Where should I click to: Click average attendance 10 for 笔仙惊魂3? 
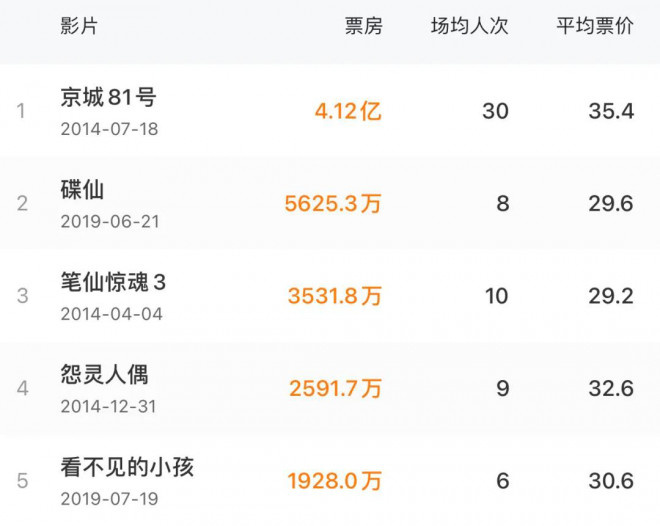(497, 297)
